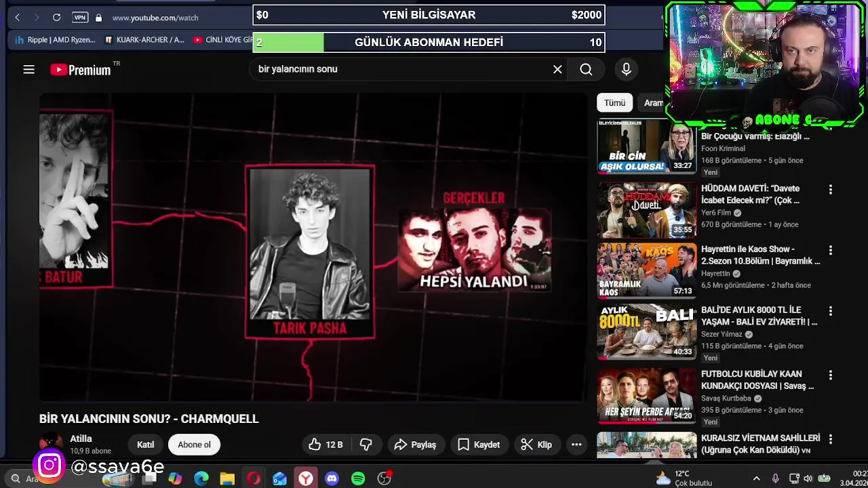
Task: Open Microsoft Edge from the taskbar
Action: click(201, 479)
